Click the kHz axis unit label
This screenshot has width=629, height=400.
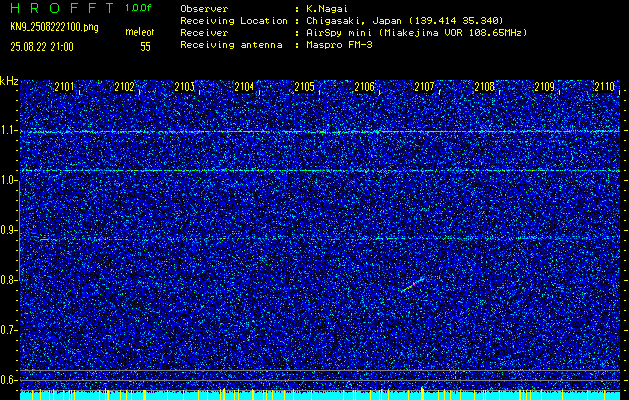click(9, 81)
